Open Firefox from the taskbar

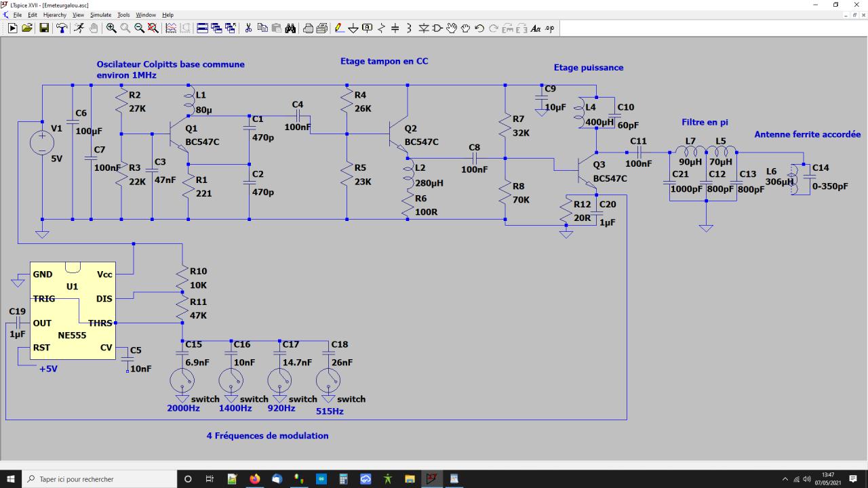[x=255, y=479]
